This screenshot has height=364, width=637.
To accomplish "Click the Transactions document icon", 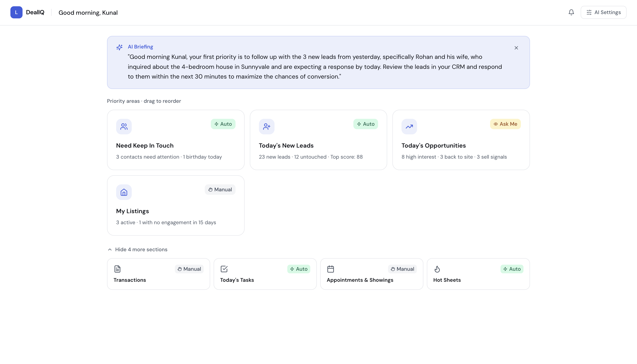I will pyautogui.click(x=117, y=269).
